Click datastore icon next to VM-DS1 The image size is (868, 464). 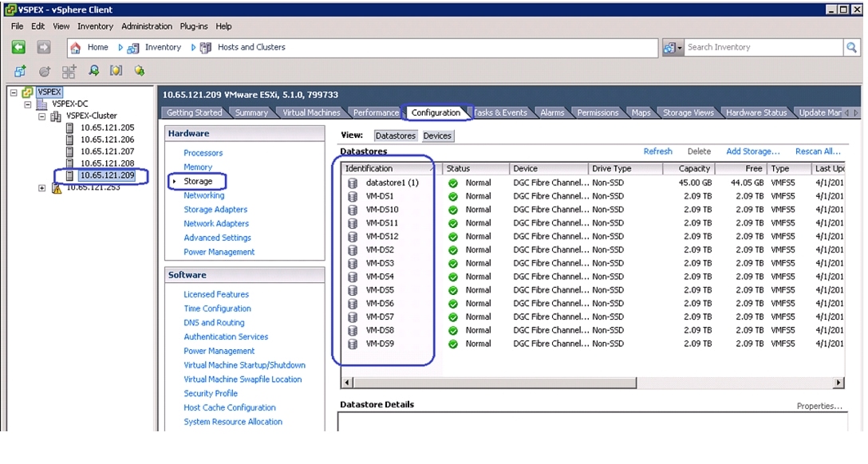353,196
